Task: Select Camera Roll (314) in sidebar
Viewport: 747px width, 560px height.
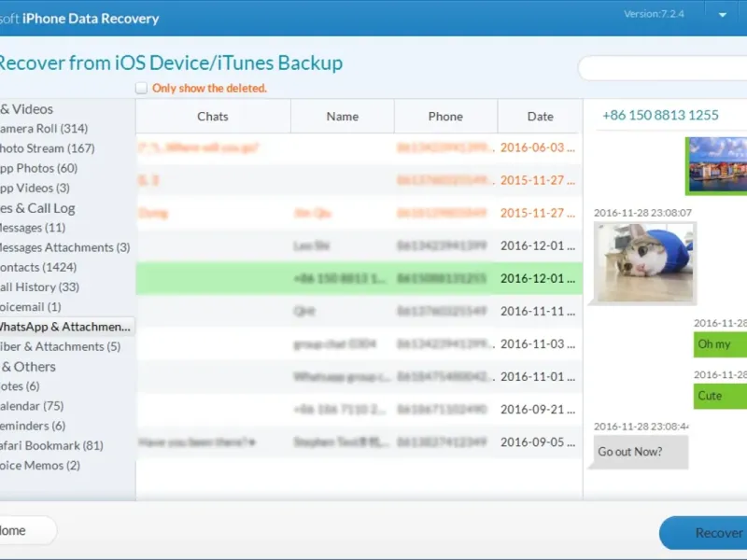Action: coord(44,129)
